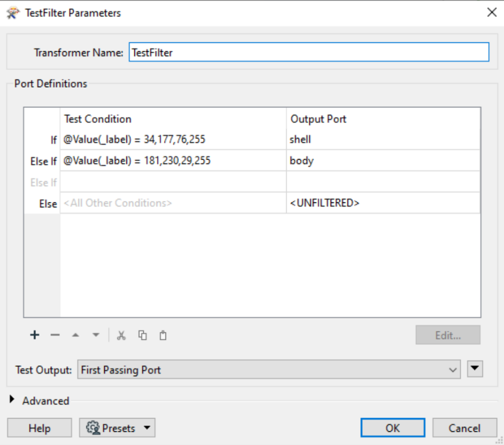The width and height of the screenshot is (504, 445).
Task: Click the move down arrow icon
Action: click(x=96, y=335)
